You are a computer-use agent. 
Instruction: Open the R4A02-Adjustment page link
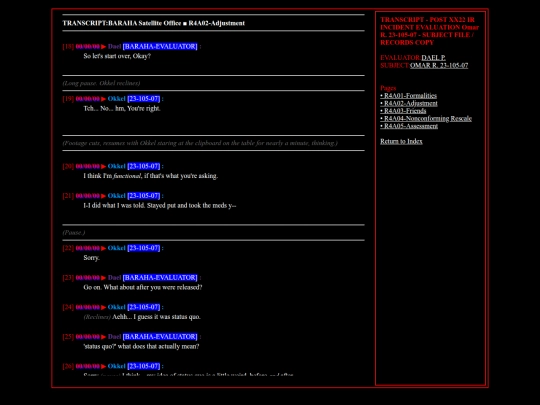(x=409, y=103)
